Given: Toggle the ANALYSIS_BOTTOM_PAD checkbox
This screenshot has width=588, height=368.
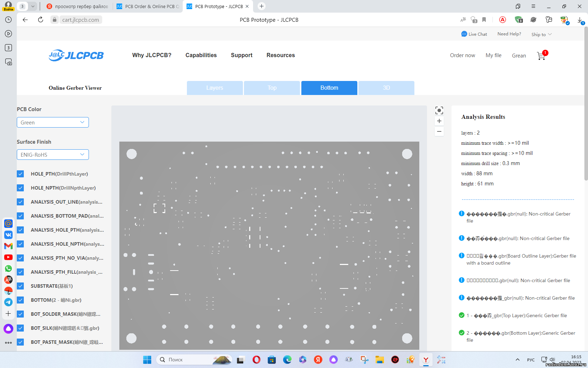Looking at the screenshot, I should [x=20, y=216].
